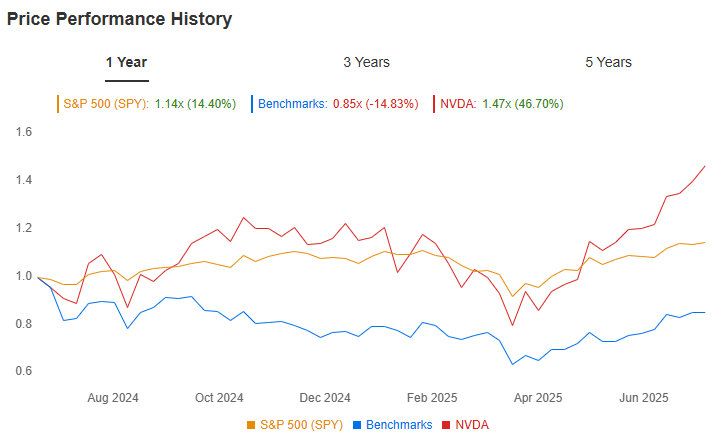Click the blue Benchmarks legend square

pos(356,425)
